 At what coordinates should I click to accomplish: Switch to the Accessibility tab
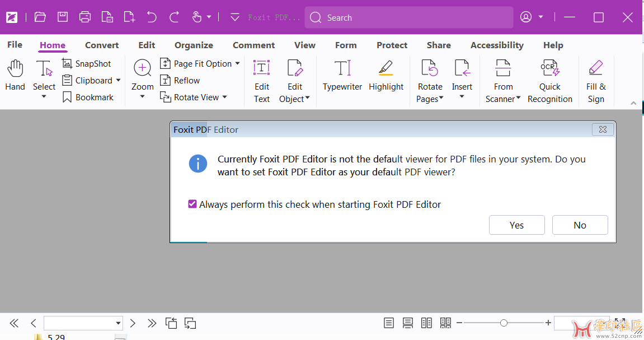tap(497, 45)
